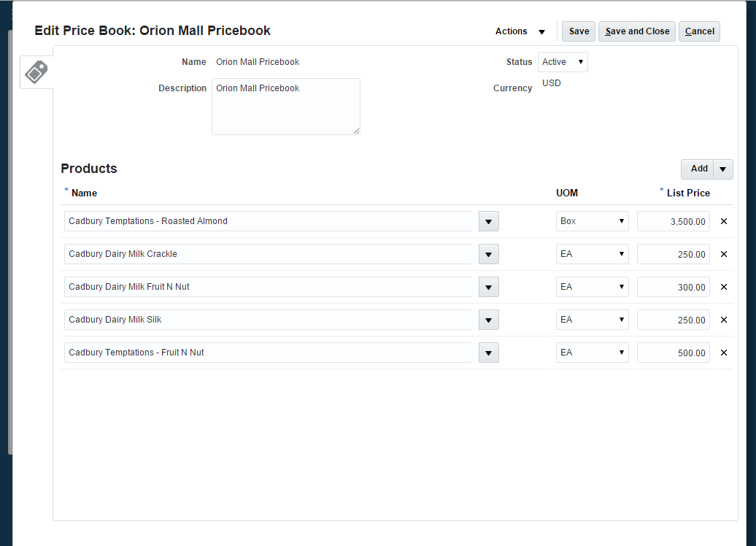Edit the 3,500.00 list price field
The image size is (756, 546).
point(673,221)
